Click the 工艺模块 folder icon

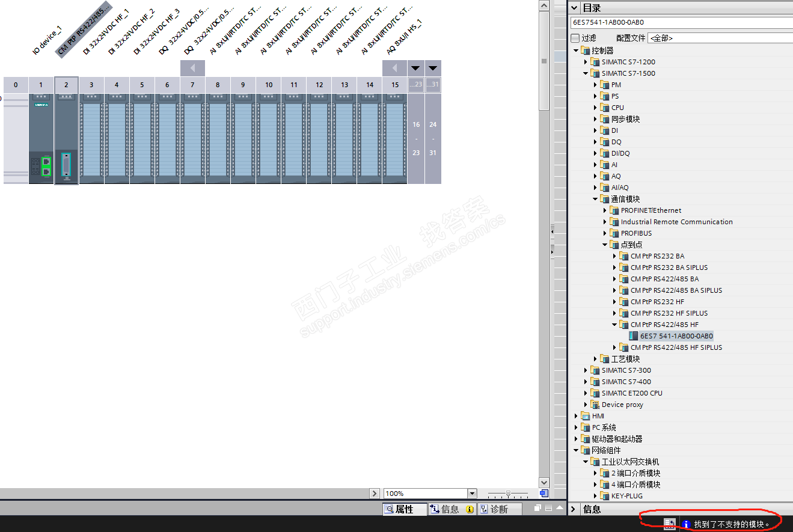605,359
